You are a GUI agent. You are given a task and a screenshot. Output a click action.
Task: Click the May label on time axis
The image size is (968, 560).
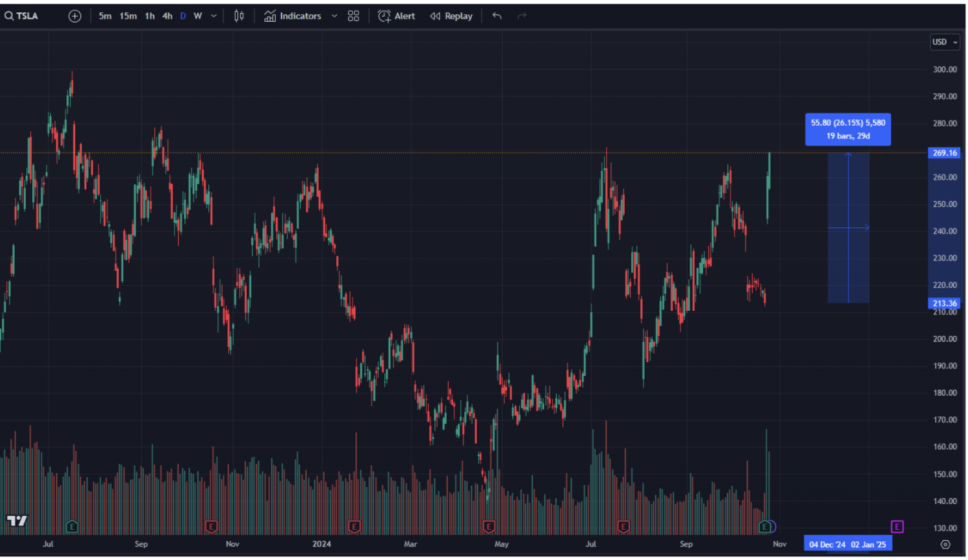(x=501, y=544)
